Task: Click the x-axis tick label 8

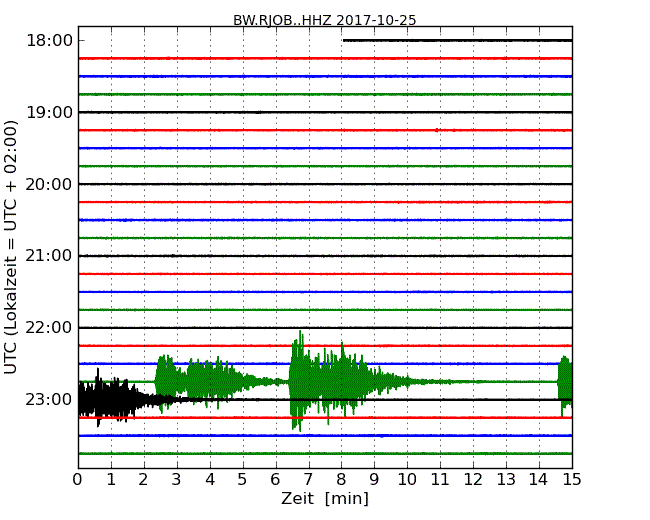Action: pos(341,480)
